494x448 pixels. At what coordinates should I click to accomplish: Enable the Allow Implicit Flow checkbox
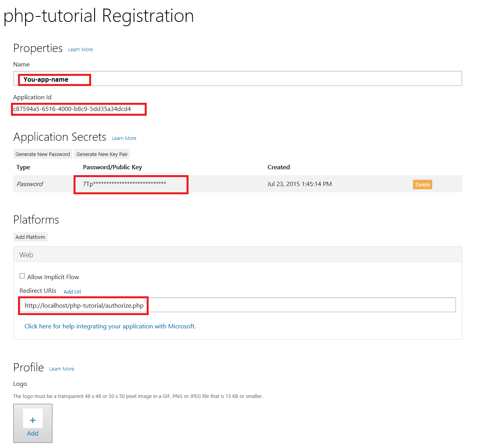tap(22, 276)
